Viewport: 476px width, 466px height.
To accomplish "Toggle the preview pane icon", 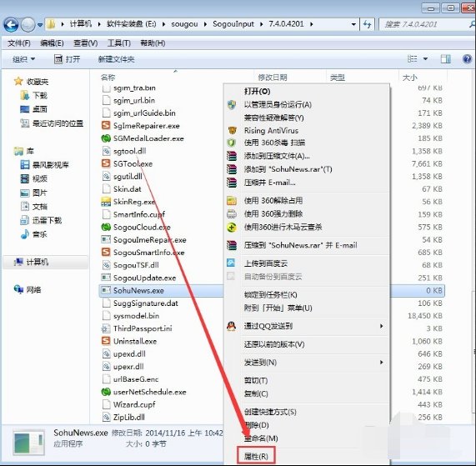I will pyautogui.click(x=445, y=58).
